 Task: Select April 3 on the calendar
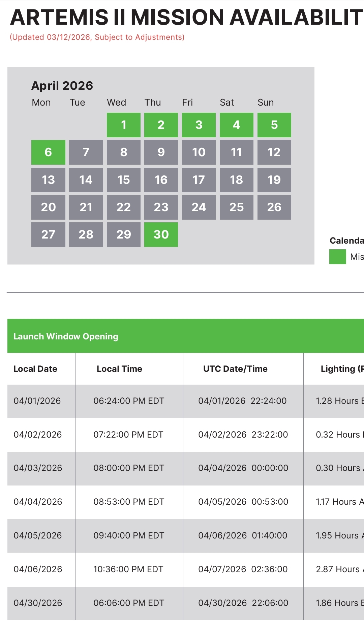199,125
